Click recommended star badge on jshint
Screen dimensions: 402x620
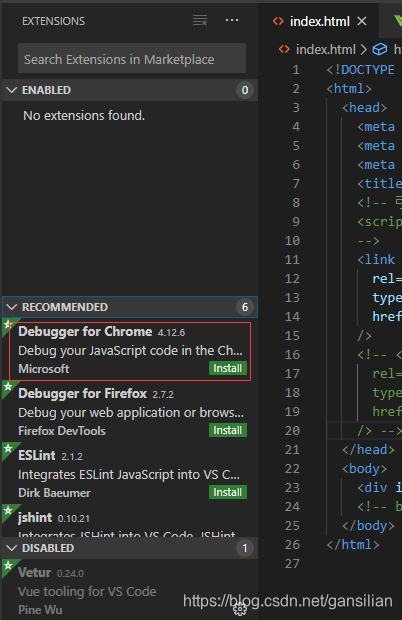pos(8,510)
